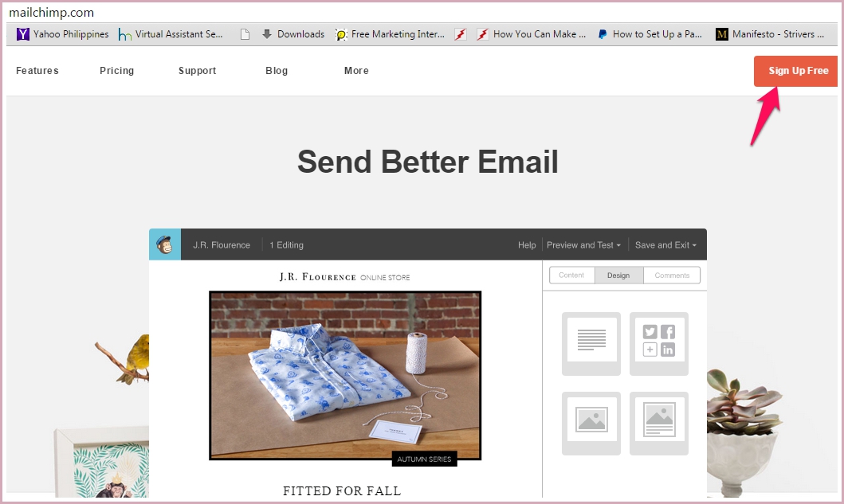Select the text content block icon
Image resolution: width=844 pixels, height=504 pixels.
tap(591, 344)
